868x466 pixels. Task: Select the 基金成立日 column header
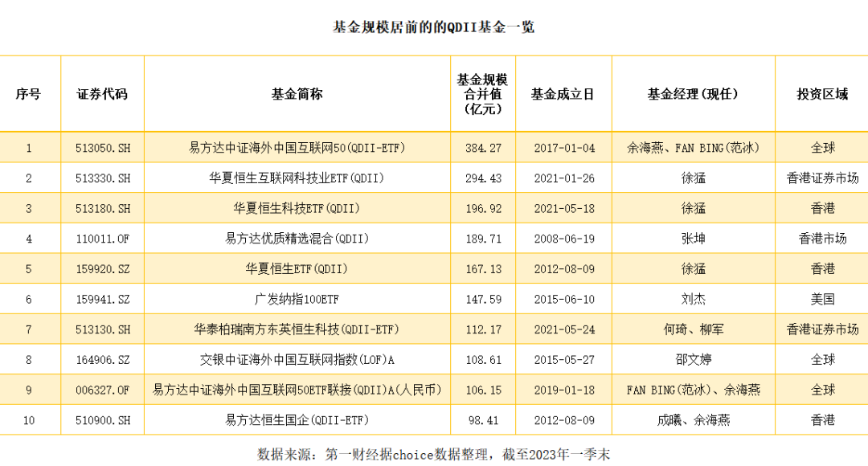pyautogui.click(x=563, y=94)
